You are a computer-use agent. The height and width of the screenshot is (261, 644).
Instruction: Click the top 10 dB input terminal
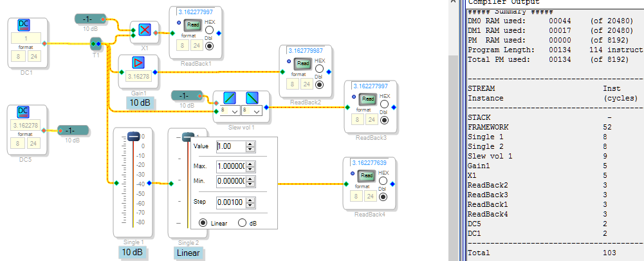click(90, 19)
